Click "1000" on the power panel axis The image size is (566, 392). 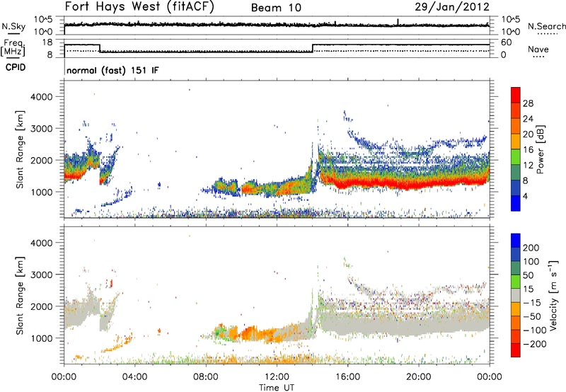coord(42,192)
